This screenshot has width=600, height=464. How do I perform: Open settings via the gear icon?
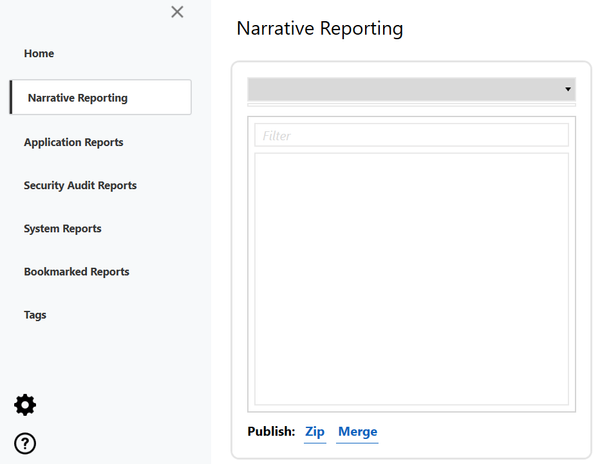coord(25,405)
